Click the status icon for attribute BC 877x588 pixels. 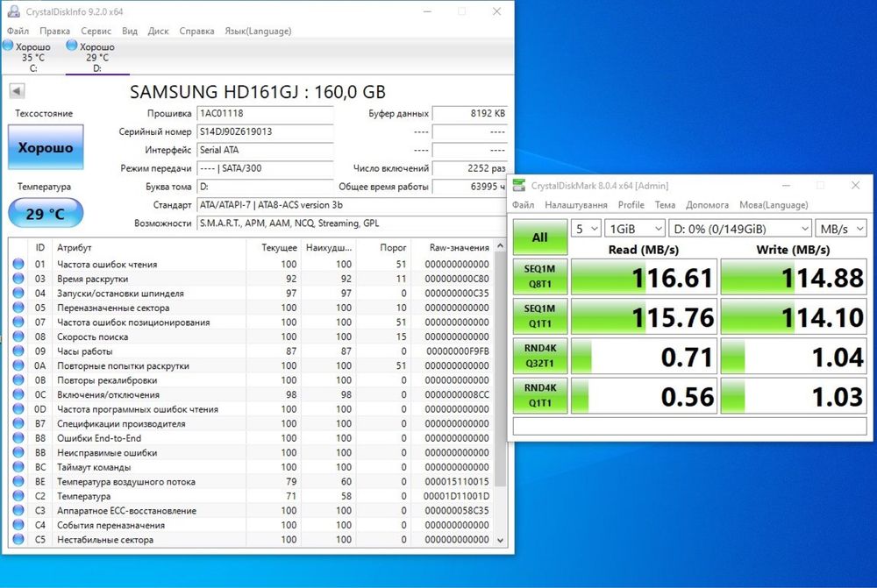[x=18, y=467]
